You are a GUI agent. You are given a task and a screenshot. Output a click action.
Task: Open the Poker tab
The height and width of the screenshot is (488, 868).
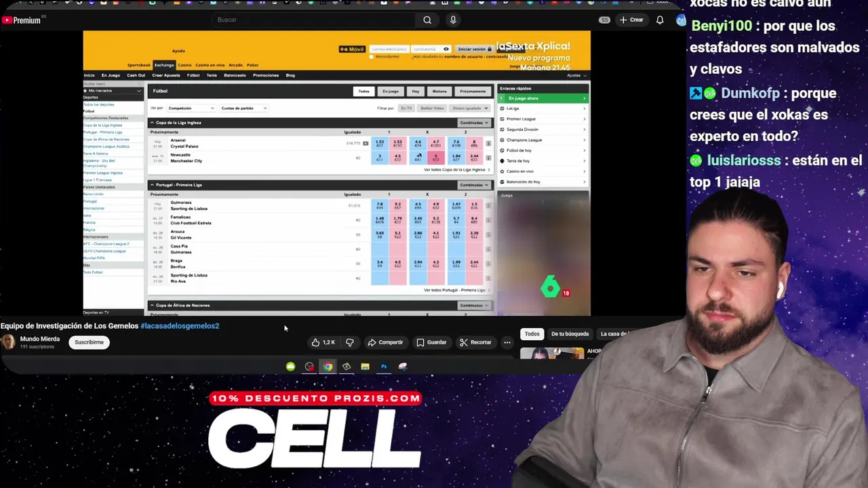[252, 65]
